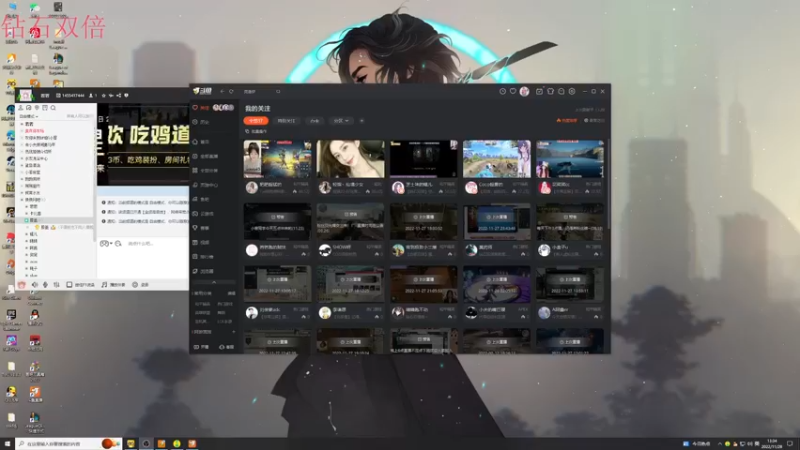Open the calendar task icon in Douyu title bar
This screenshot has width=800, height=450.
(x=539, y=91)
